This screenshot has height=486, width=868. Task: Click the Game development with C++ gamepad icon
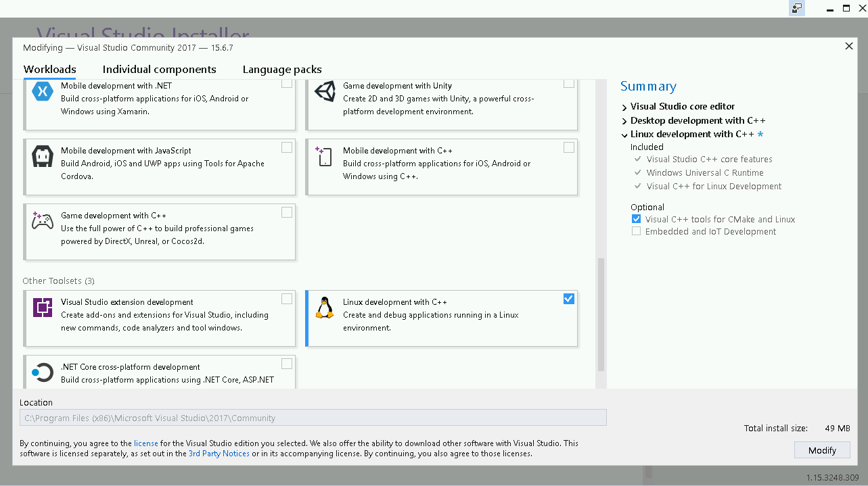coord(43,220)
